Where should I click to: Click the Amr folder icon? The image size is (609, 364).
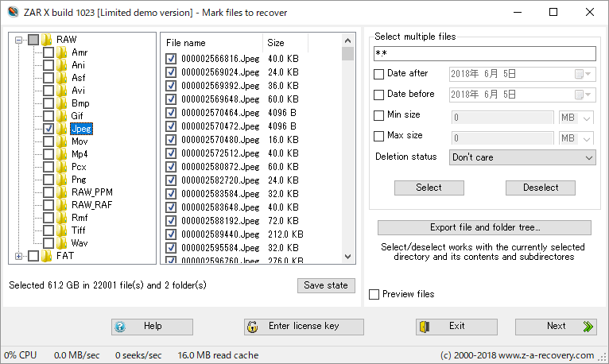[x=61, y=52]
